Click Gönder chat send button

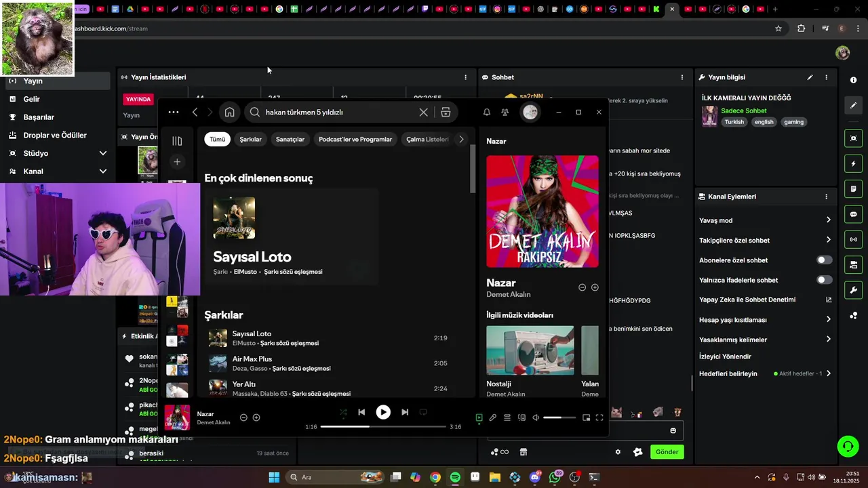click(667, 452)
